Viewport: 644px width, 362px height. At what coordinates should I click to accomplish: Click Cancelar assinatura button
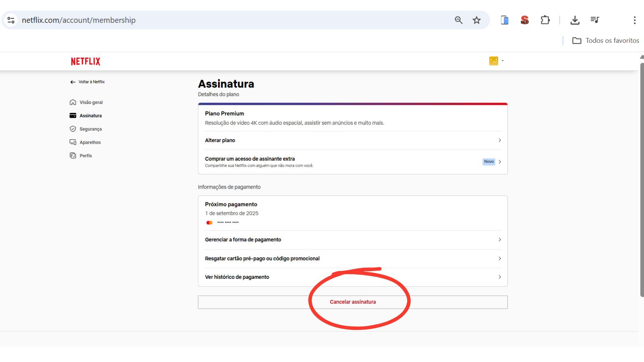(353, 302)
